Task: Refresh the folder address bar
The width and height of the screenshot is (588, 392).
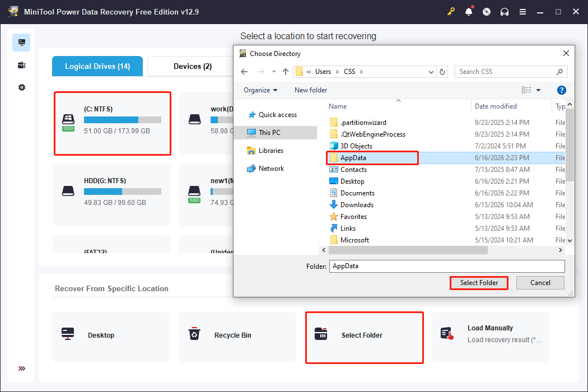Action: click(x=442, y=72)
